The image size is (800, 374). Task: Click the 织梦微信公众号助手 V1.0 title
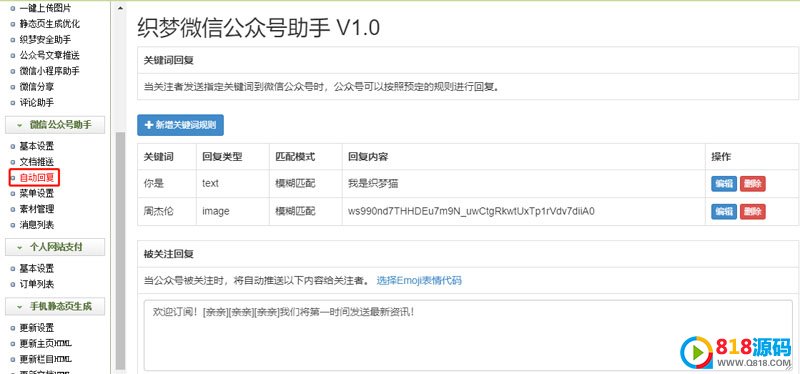[x=258, y=28]
